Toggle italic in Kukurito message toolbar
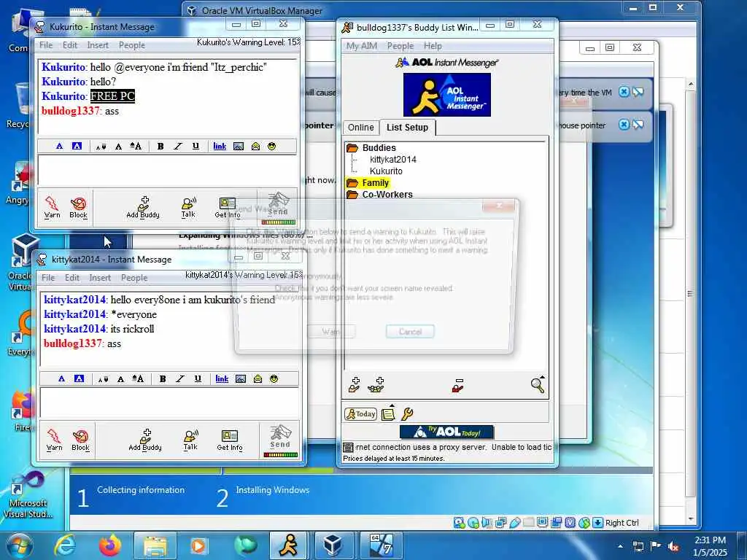 [x=178, y=146]
